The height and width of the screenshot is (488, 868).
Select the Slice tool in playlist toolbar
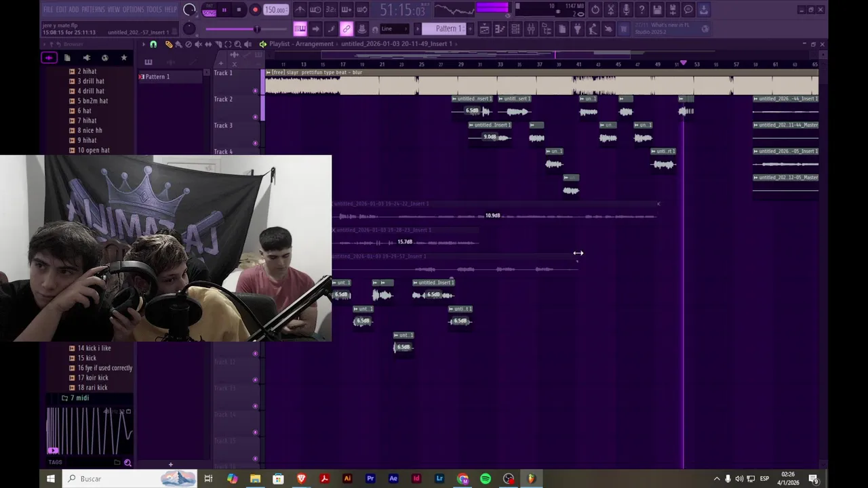(218, 44)
